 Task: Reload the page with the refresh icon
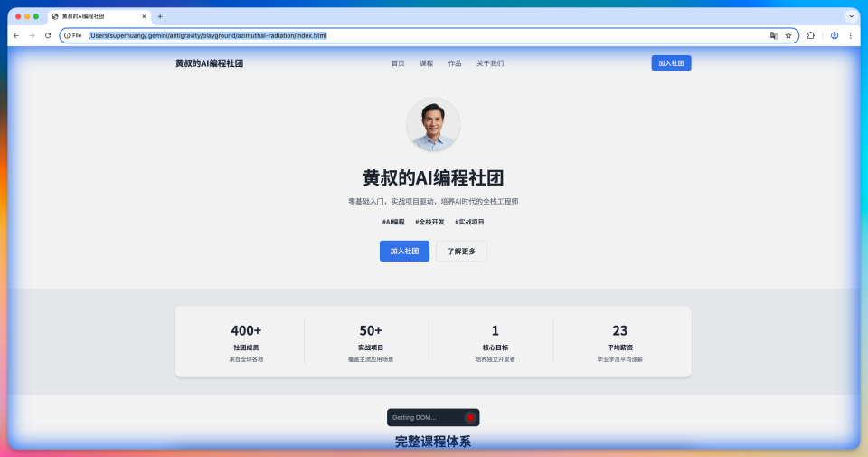pos(48,35)
